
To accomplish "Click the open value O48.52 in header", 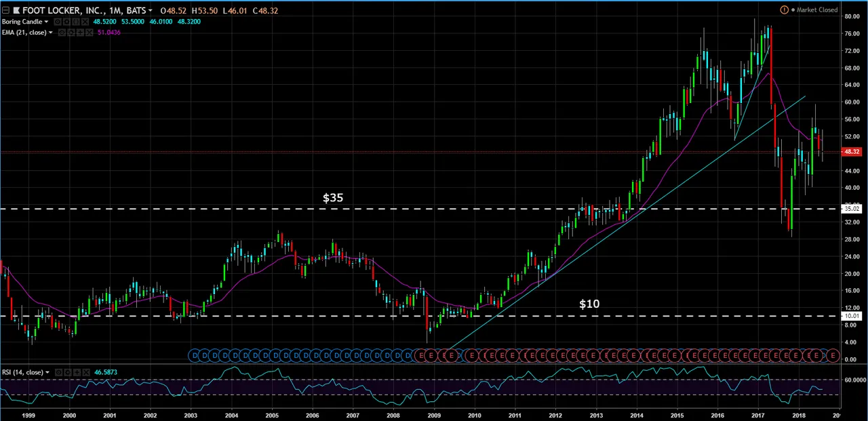I will coord(174,11).
